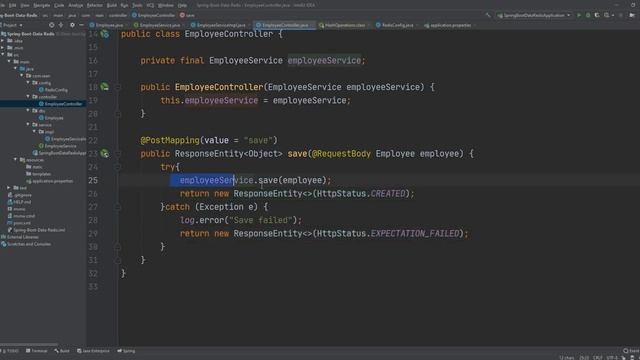Click the save breadcrumb in navigation bar
This screenshot has width=640, height=360.
[x=188, y=15]
